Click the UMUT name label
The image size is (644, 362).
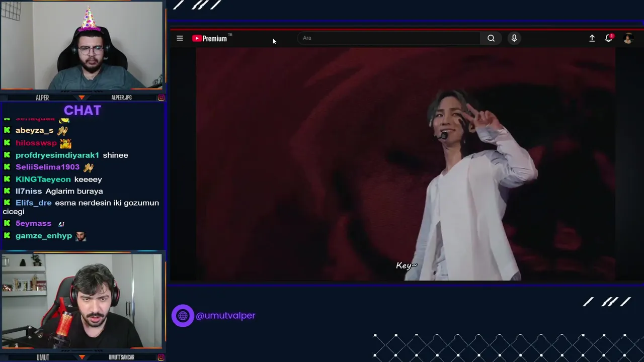click(x=43, y=357)
